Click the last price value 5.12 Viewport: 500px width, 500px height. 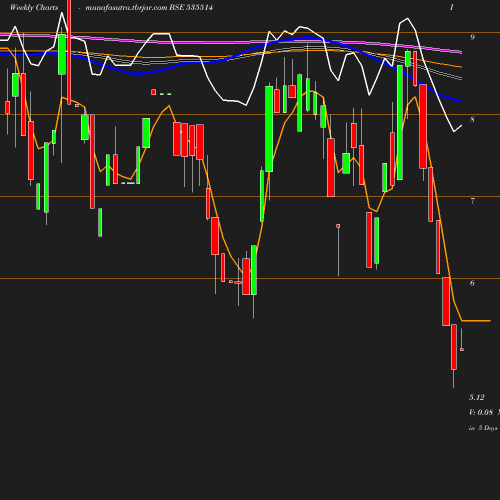tap(477, 397)
